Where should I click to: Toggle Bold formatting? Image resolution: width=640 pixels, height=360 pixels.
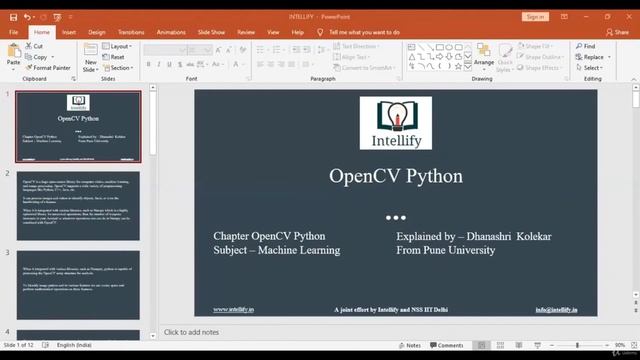pyautogui.click(x=149, y=64)
